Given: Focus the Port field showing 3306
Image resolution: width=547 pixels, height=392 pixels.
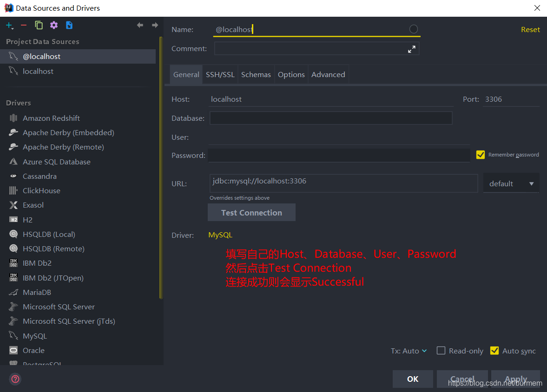Looking at the screenshot, I should click(511, 99).
